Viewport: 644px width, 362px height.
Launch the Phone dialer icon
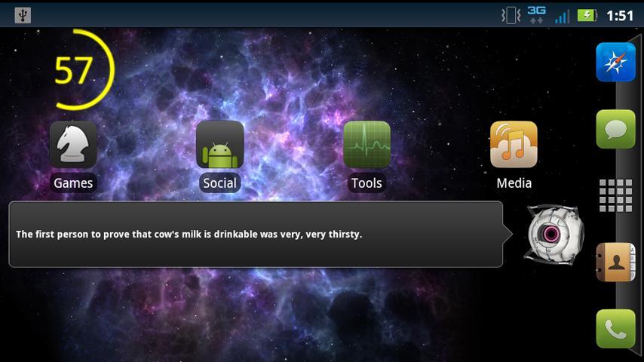point(615,329)
